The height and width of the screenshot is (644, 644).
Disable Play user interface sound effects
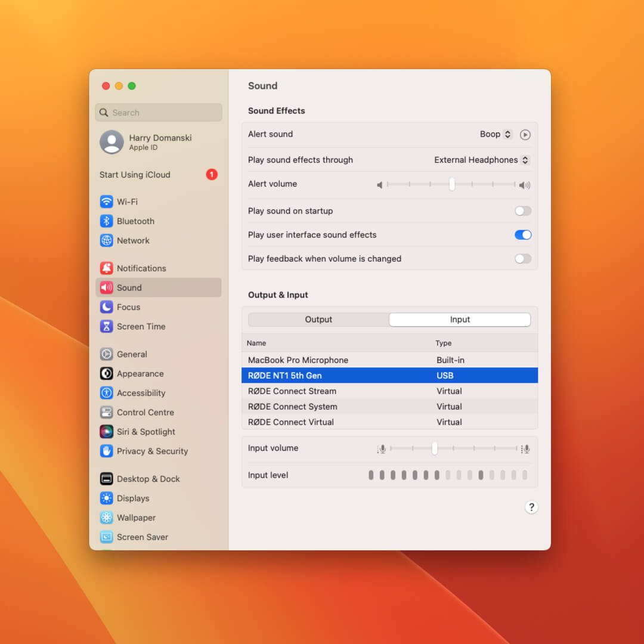pos(523,235)
